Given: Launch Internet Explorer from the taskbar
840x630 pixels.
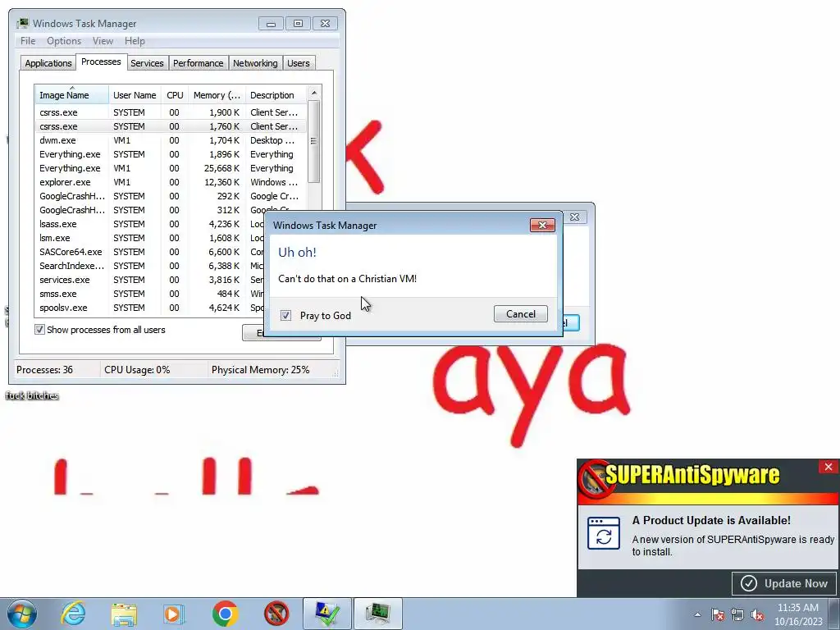Looking at the screenshot, I should click(x=73, y=614).
